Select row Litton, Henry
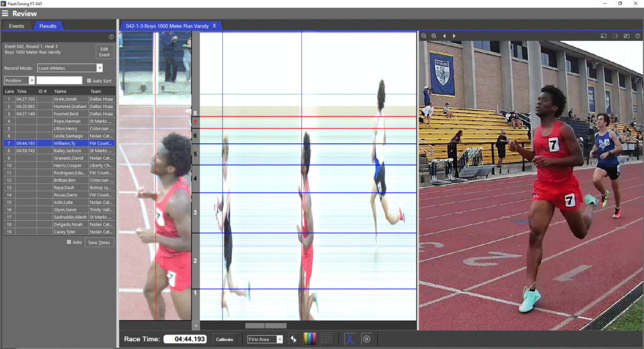 click(58, 128)
